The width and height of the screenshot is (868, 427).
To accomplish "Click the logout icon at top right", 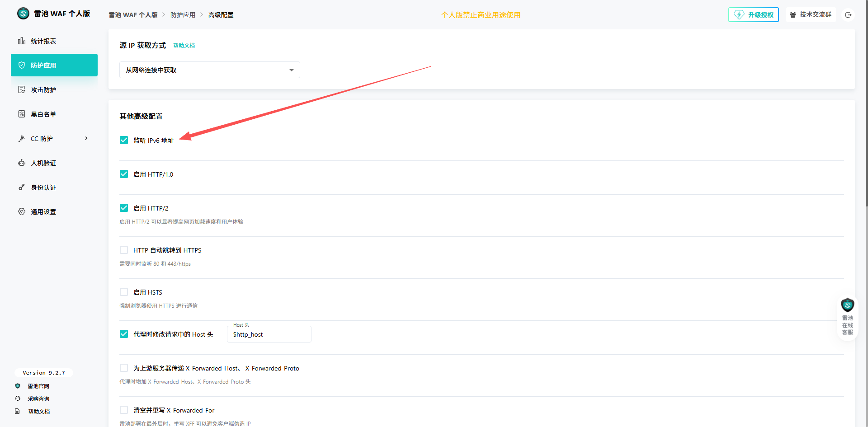I will [848, 15].
